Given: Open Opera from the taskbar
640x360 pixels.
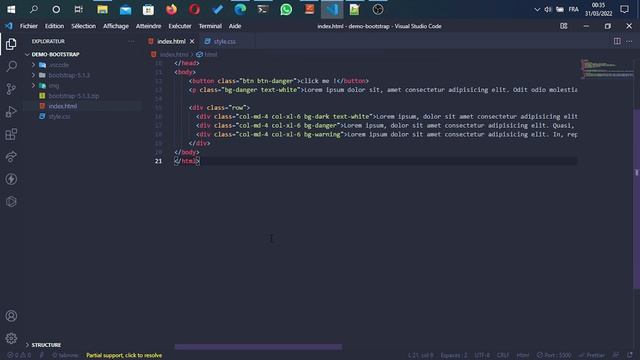Looking at the screenshot, I should click(x=194, y=9).
